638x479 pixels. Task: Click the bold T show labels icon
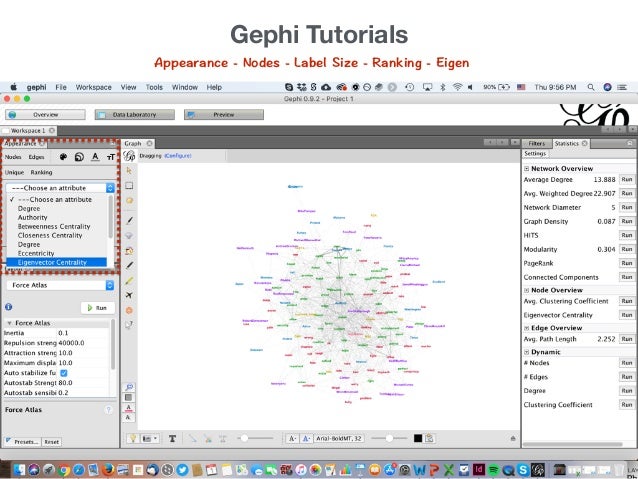coord(173,438)
